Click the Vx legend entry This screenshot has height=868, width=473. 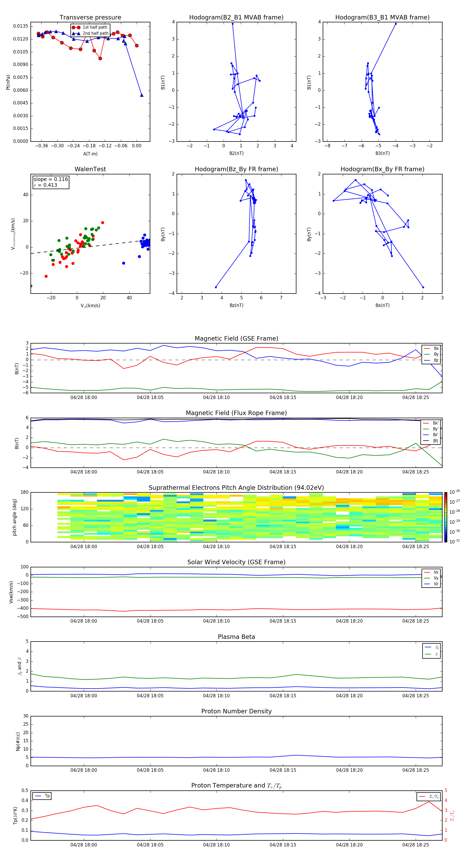(x=431, y=572)
